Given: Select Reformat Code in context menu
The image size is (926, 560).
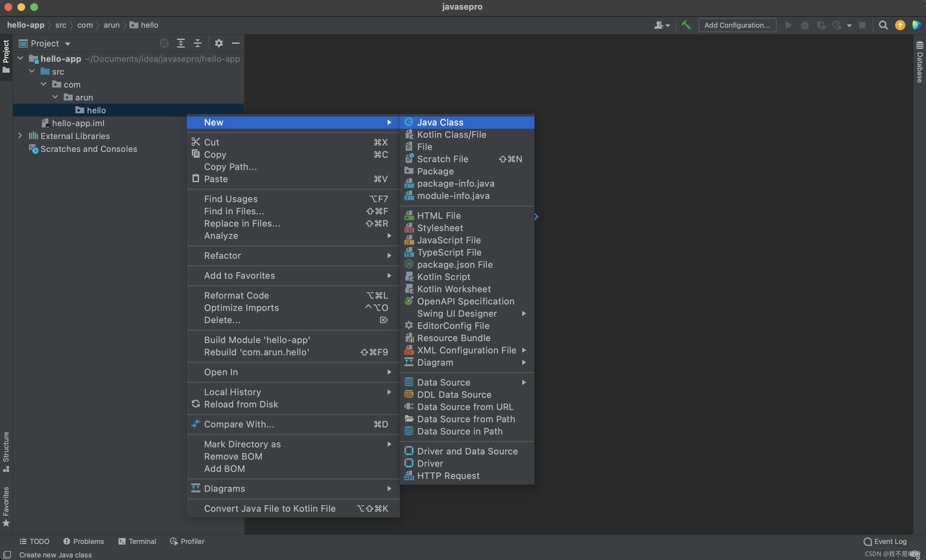Looking at the screenshot, I should coord(293,295).
